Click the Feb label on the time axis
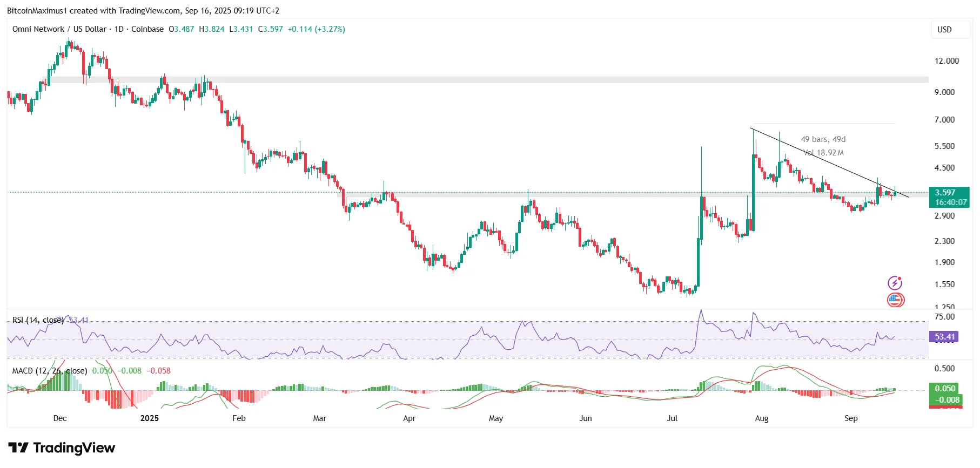The height and width of the screenshot is (468, 980). click(239, 418)
